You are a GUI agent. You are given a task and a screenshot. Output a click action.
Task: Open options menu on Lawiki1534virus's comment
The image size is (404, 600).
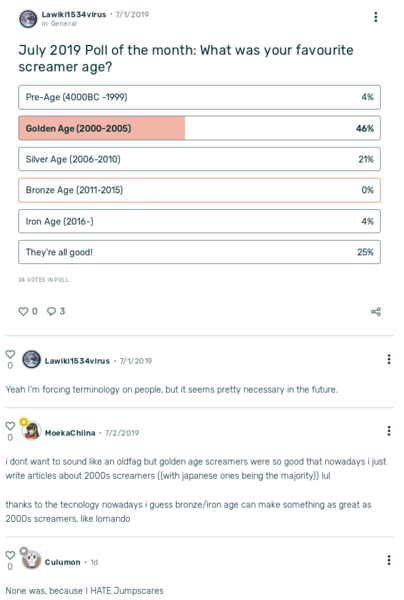(x=389, y=359)
